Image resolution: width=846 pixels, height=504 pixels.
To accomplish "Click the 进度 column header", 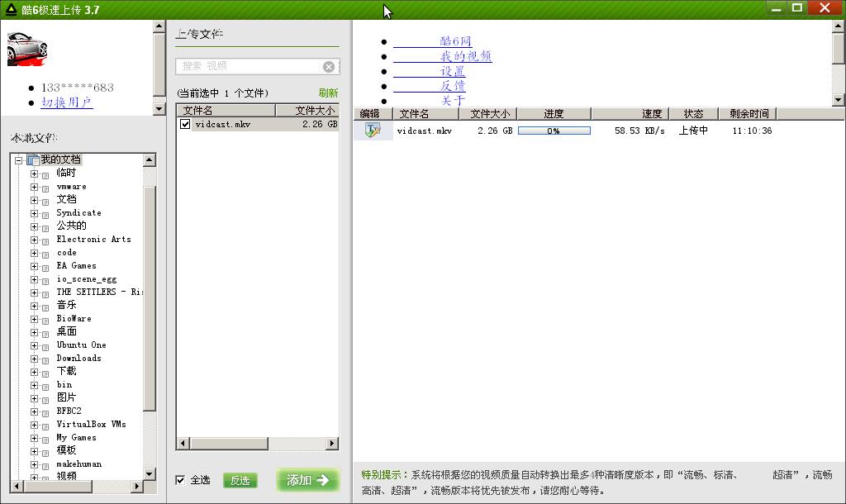I will point(554,113).
